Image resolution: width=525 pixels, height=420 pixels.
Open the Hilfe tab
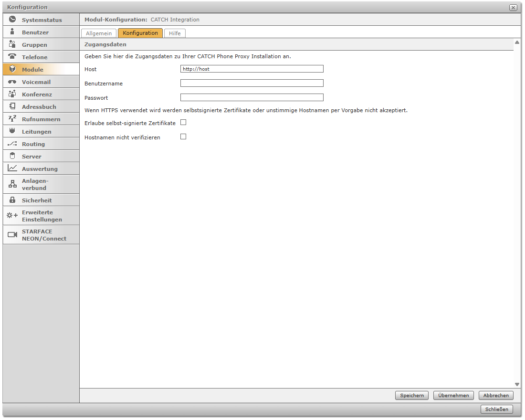pyautogui.click(x=175, y=33)
